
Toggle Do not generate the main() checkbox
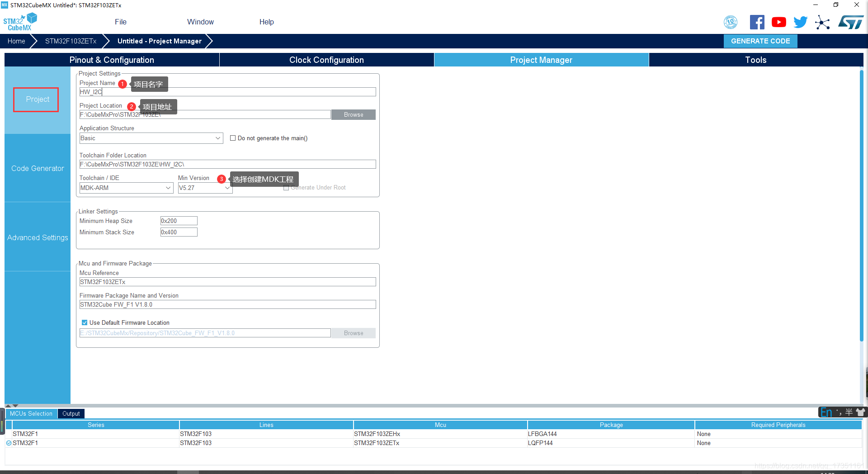(x=233, y=138)
